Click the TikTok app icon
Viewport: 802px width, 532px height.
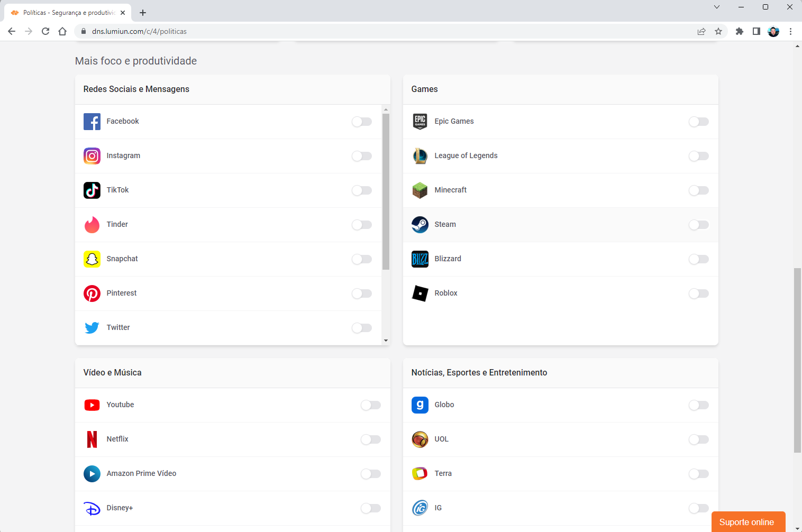coord(92,190)
